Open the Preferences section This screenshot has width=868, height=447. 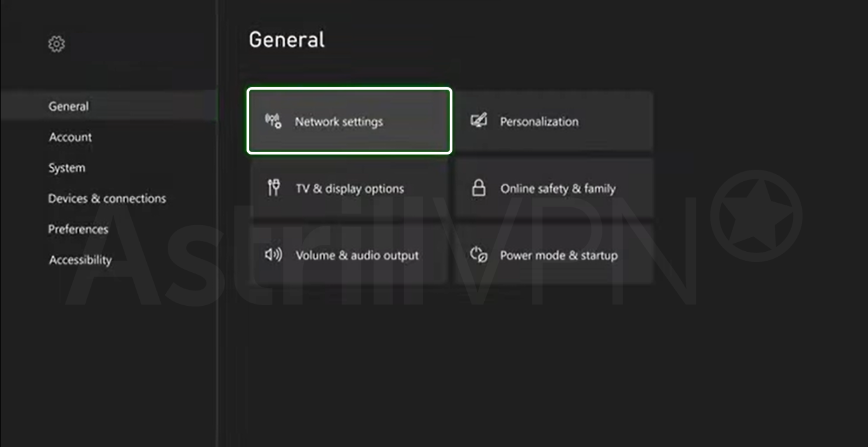click(78, 229)
